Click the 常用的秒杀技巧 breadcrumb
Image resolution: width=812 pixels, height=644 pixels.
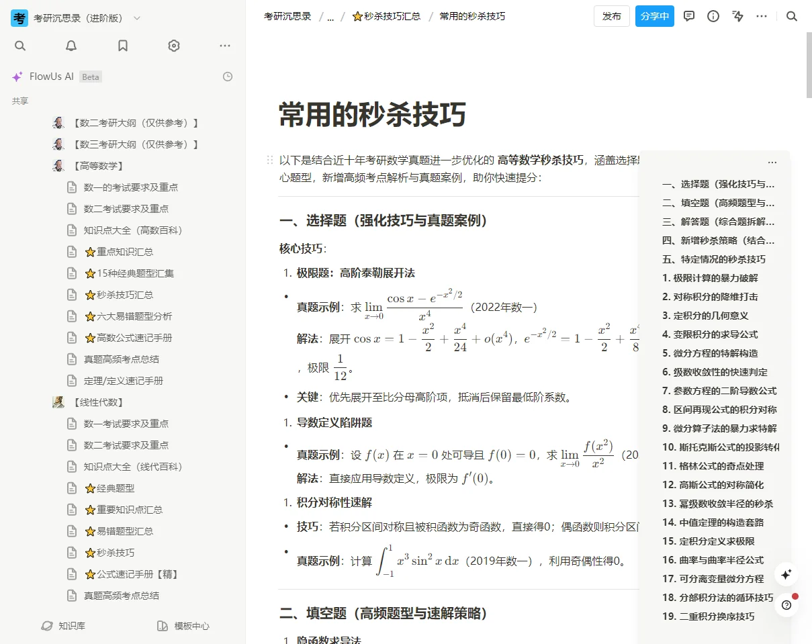(472, 16)
